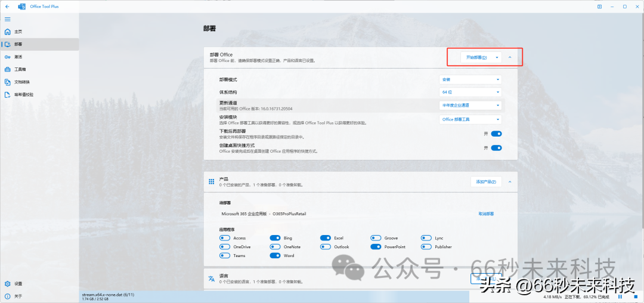Screen dimensions: 644x303
Task: Click the 添加产品(P) button
Action: (486, 182)
